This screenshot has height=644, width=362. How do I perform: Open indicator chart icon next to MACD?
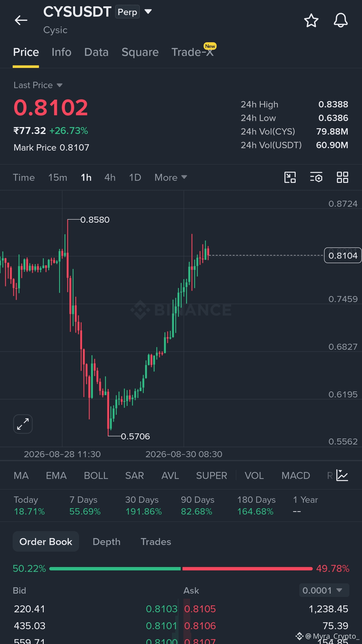pyautogui.click(x=342, y=475)
